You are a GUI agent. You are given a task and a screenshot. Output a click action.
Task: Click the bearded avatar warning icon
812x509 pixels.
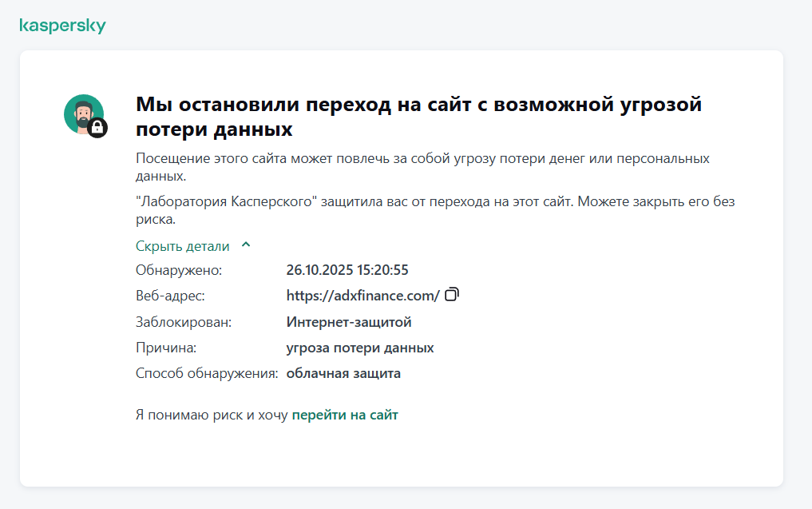coord(82,113)
